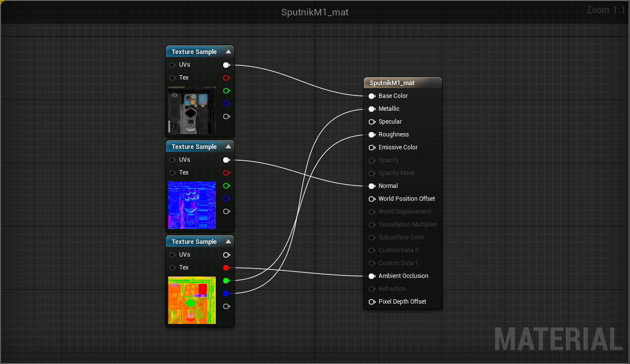Click the UVs input pin of the normal map Texture Sample

tap(172, 160)
